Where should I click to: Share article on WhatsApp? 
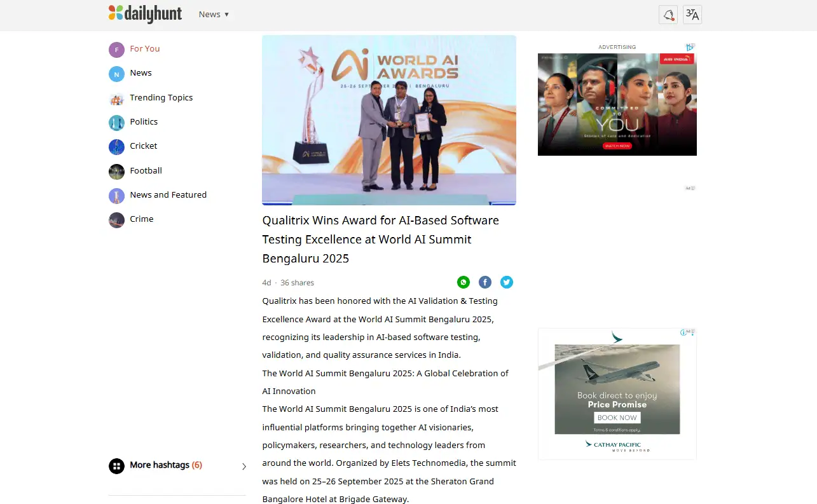pos(463,282)
